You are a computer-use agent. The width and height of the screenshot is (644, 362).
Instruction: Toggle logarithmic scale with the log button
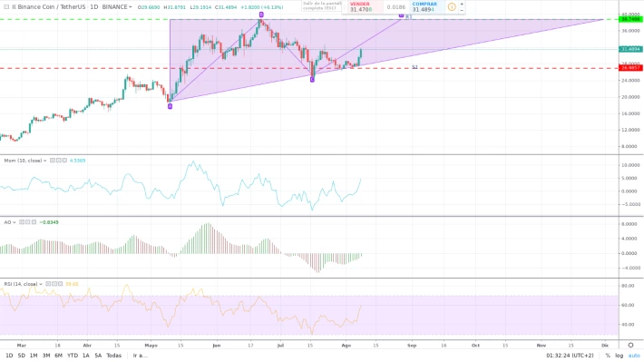click(619, 356)
